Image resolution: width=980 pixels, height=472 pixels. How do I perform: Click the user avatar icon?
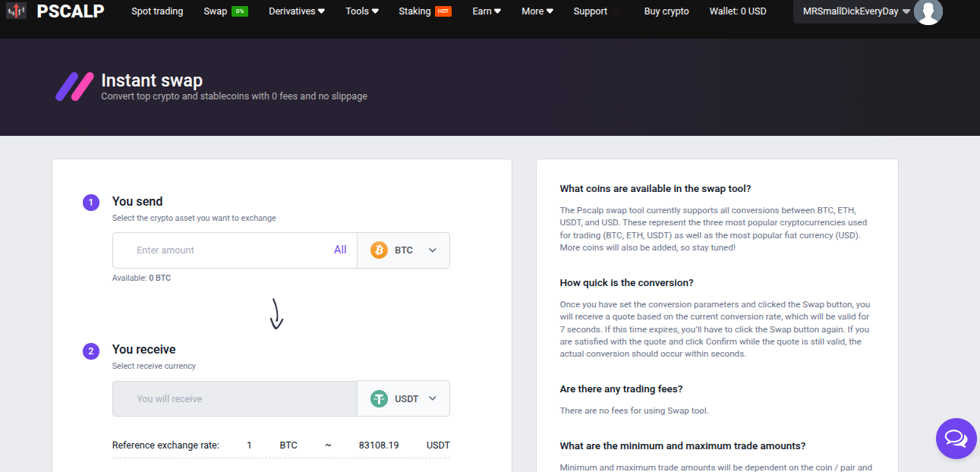(928, 11)
